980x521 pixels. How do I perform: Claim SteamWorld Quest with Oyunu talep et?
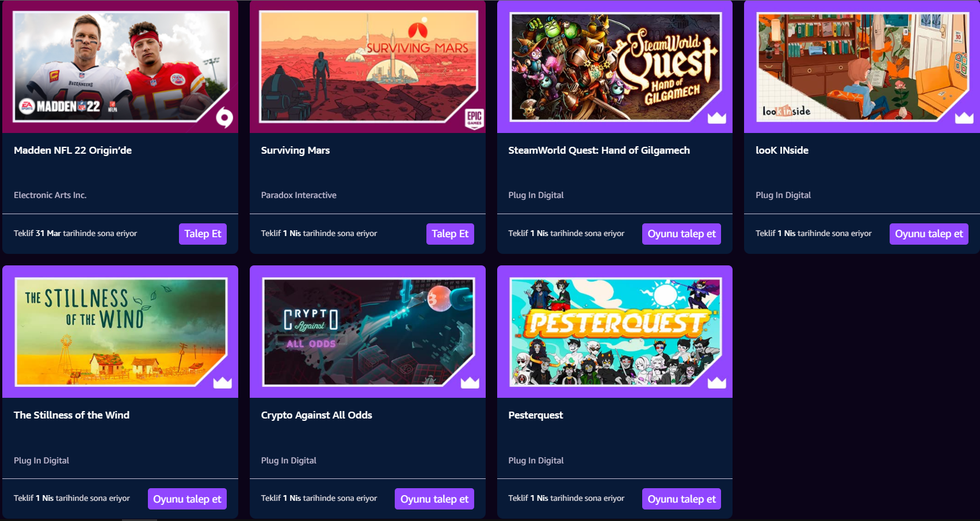[x=681, y=234]
